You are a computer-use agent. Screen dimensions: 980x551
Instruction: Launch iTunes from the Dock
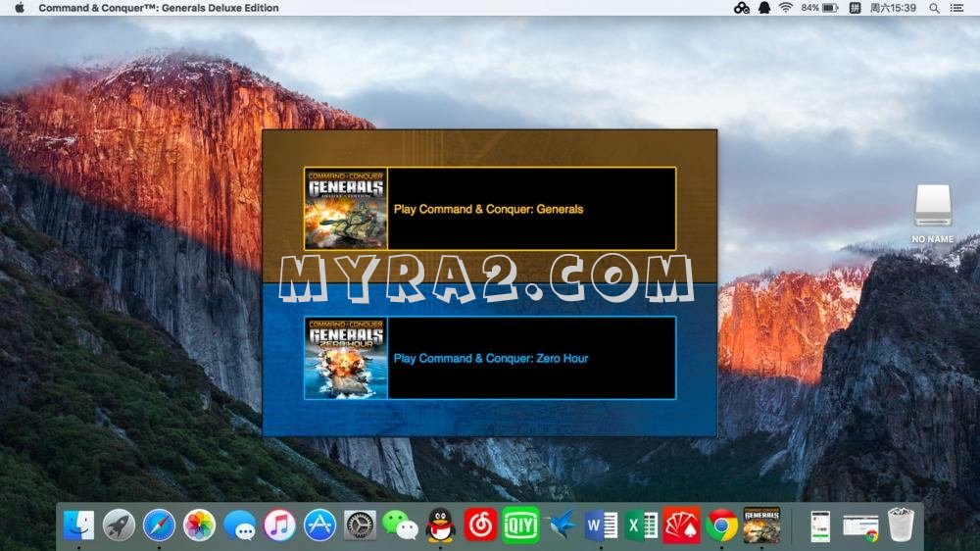[279, 526]
